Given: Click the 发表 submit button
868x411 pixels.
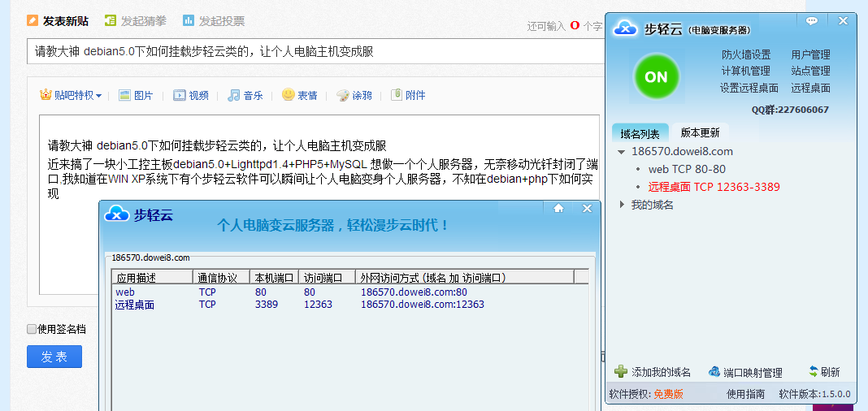Looking at the screenshot, I should coord(54,357).
